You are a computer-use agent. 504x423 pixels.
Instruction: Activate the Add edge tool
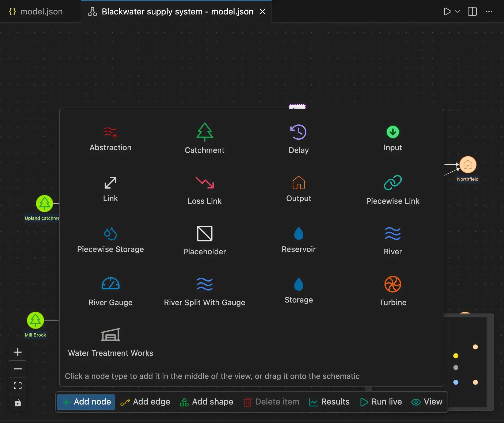[x=145, y=402]
